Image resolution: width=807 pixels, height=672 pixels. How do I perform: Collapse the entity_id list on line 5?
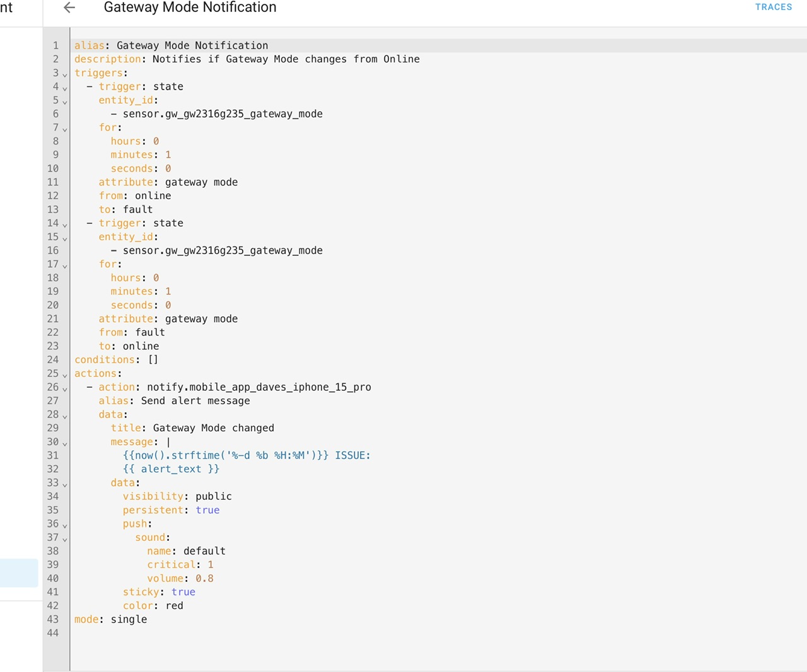pyautogui.click(x=64, y=101)
